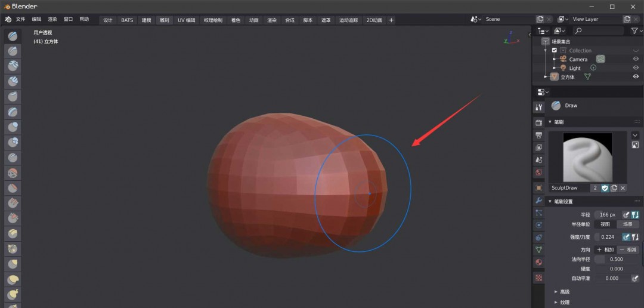Set radius unit to 视图 (View)
644x308 pixels.
605,224
